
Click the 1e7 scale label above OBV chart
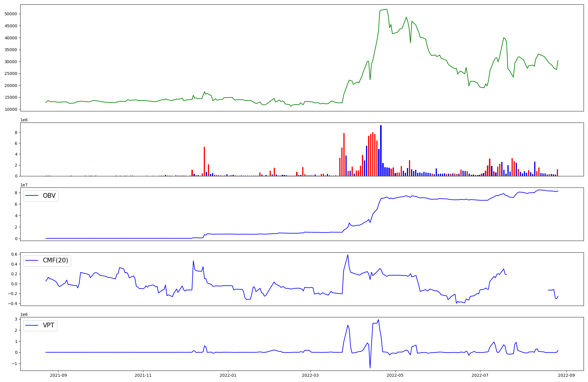(x=24, y=185)
